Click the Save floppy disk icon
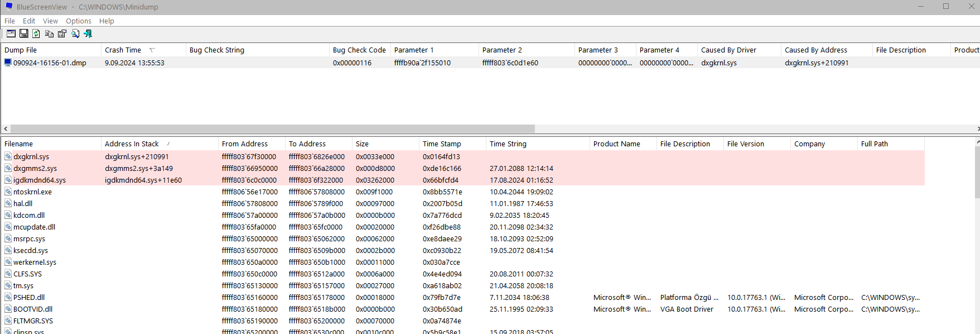This screenshot has width=980, height=334. tap(23, 34)
